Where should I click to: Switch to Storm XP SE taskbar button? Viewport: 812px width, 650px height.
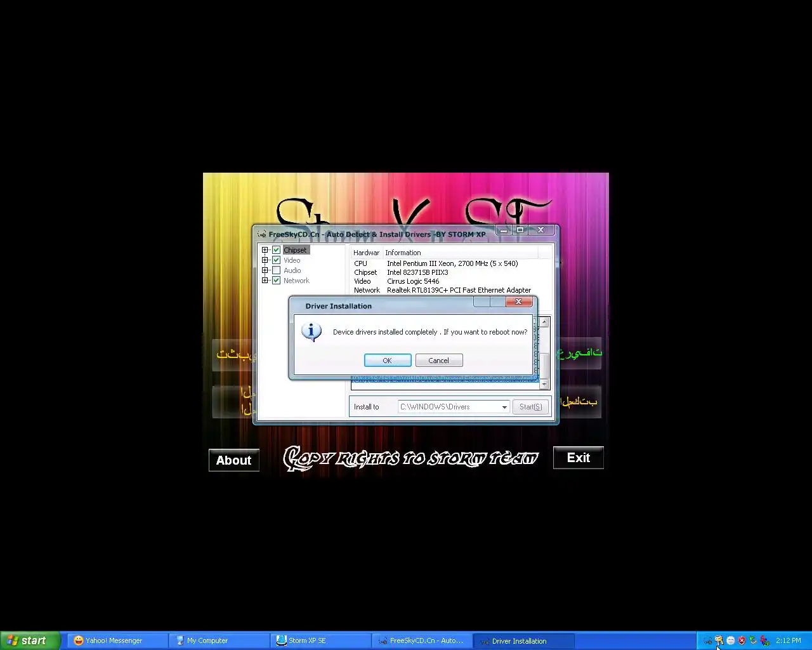pyautogui.click(x=320, y=640)
